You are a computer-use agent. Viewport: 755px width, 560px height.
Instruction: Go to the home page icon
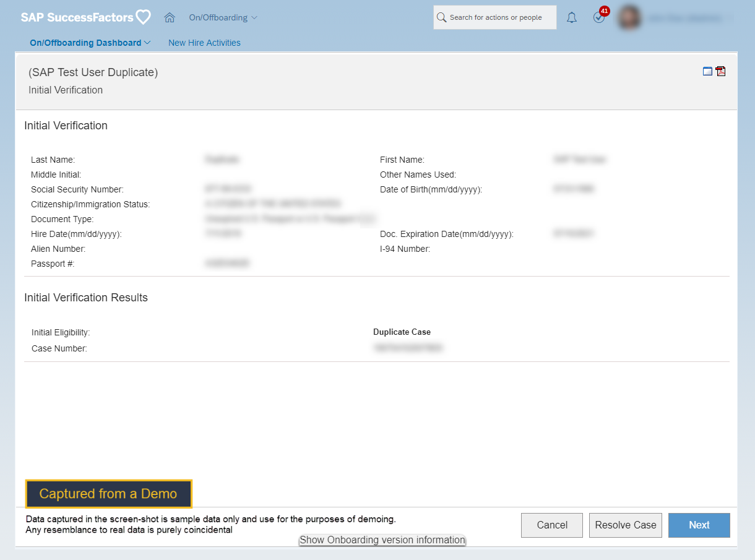tap(170, 17)
